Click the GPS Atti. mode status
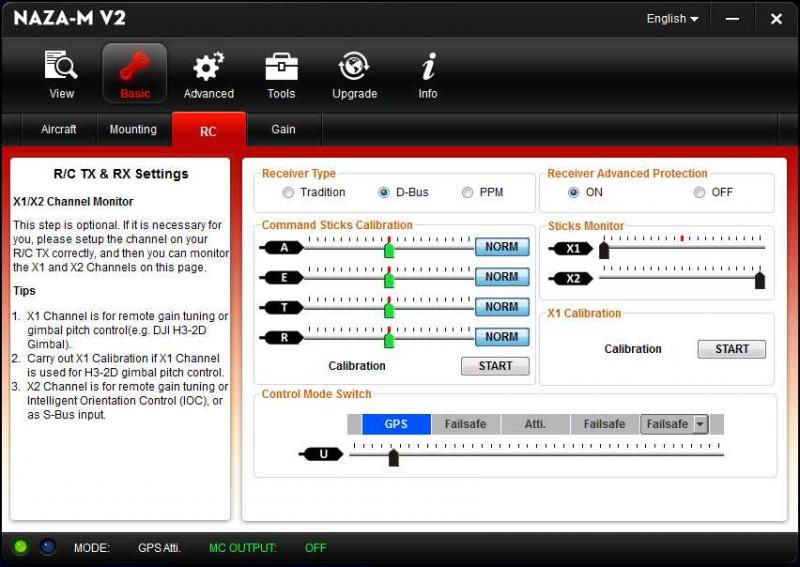Viewport: 800px width, 567px height. (x=159, y=548)
